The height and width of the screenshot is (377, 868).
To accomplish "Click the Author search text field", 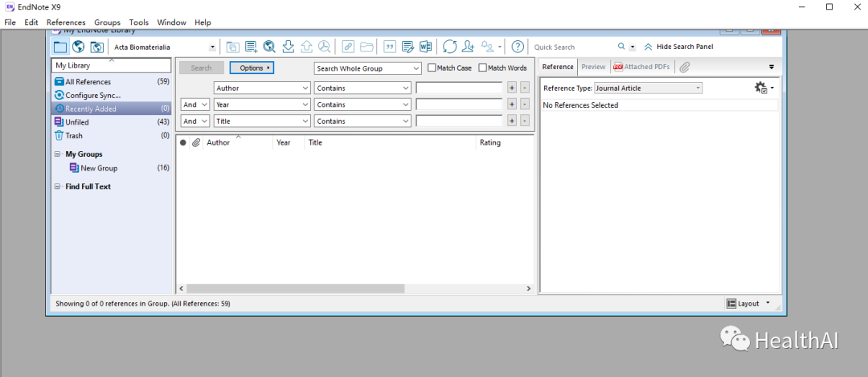I will tap(459, 88).
